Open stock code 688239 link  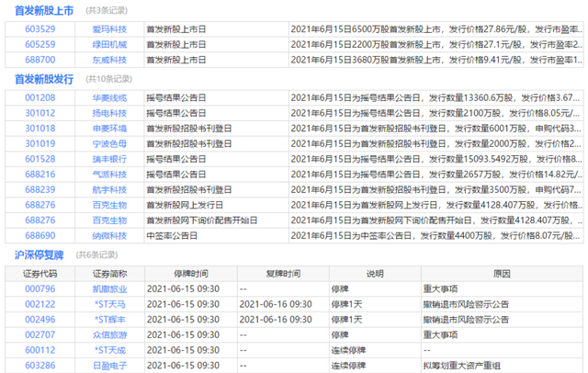coord(40,189)
